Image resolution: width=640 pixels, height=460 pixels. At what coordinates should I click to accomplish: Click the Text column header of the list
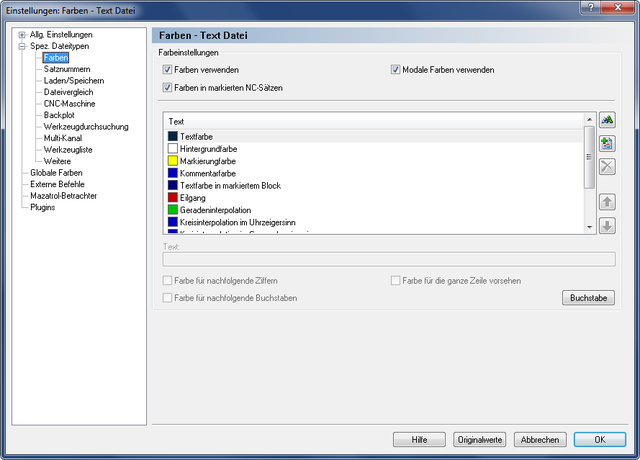[374, 122]
